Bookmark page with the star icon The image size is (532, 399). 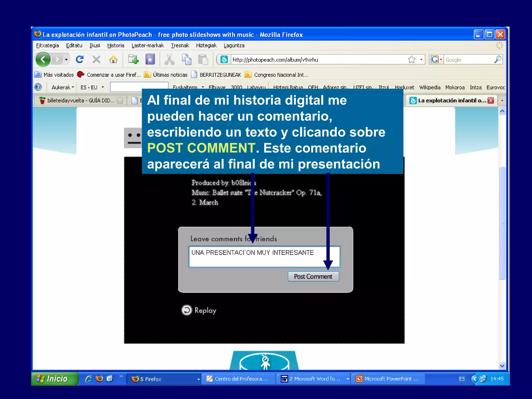411,59
